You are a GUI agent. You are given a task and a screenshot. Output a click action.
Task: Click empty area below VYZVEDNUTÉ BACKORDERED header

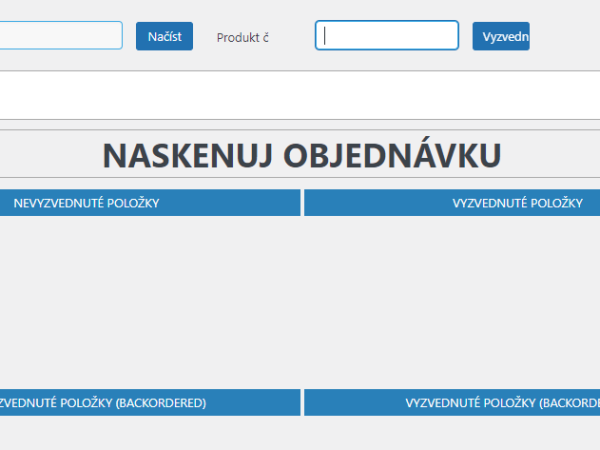(x=452, y=433)
